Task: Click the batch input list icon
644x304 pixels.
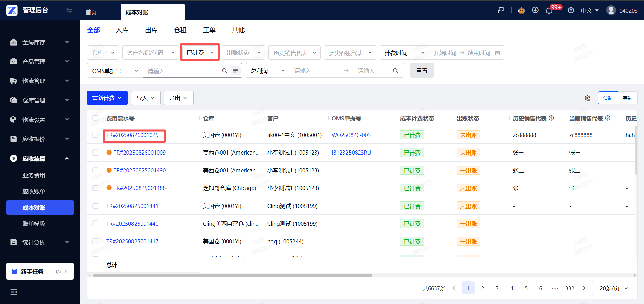Action: pyautogui.click(x=236, y=71)
